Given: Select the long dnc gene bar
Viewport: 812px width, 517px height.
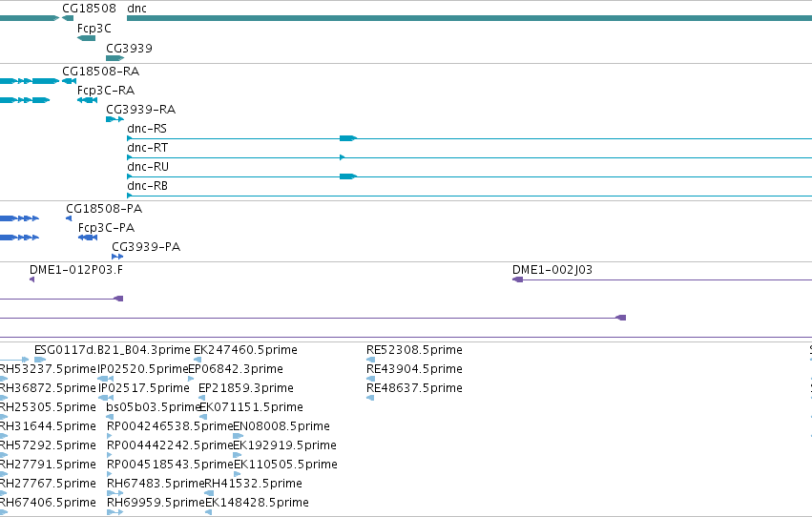Looking at the screenshot, I should coord(469,18).
